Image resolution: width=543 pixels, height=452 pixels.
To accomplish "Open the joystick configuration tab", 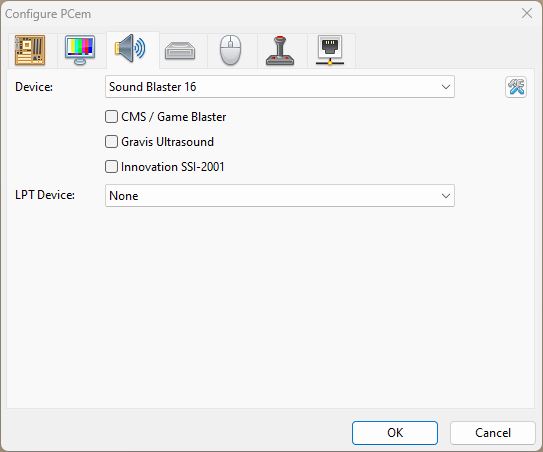I will point(280,50).
